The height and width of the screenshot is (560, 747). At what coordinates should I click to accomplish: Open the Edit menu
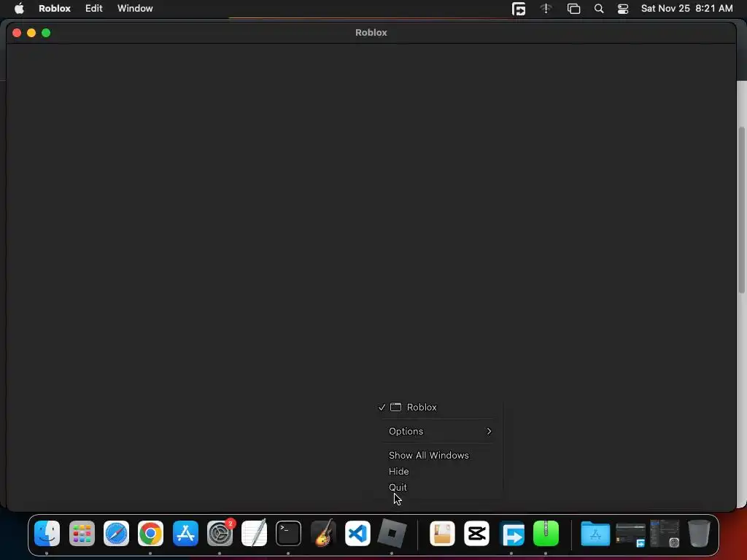point(94,9)
